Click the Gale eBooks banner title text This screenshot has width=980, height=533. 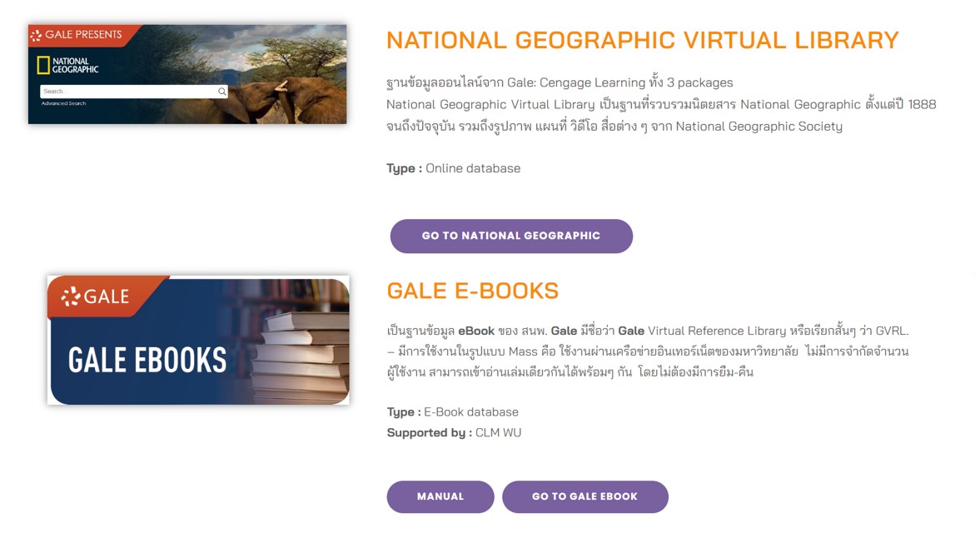click(x=147, y=360)
